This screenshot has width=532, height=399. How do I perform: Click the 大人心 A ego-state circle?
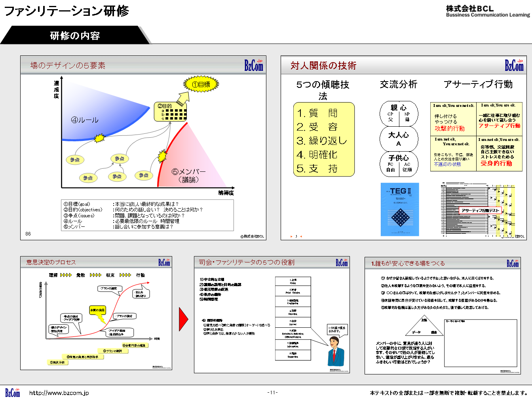pos(399,139)
